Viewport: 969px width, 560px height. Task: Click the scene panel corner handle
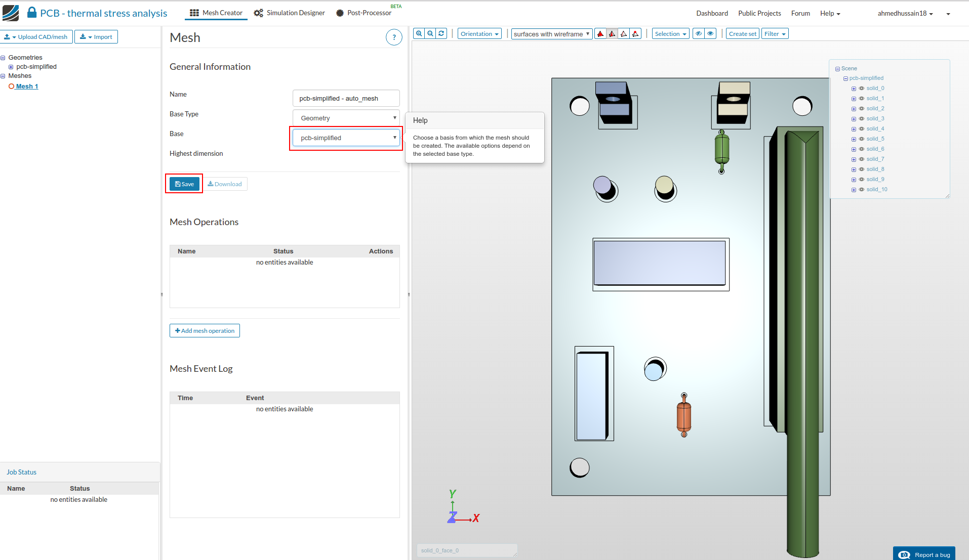pyautogui.click(x=947, y=196)
